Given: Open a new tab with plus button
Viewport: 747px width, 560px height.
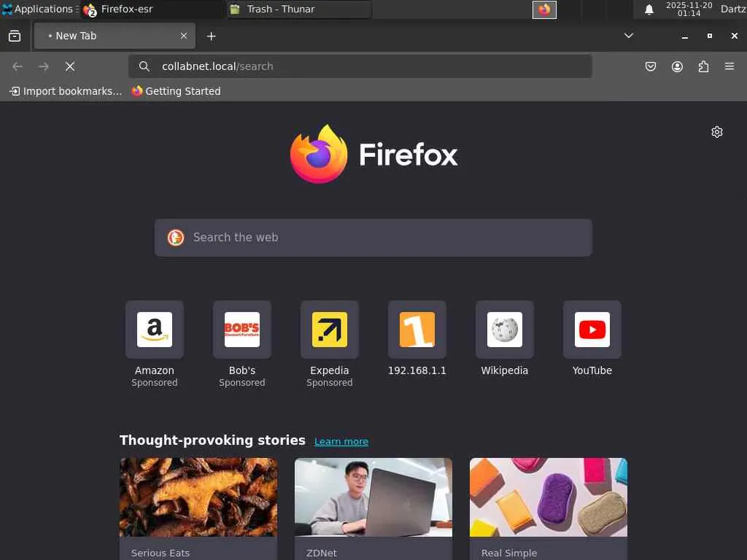Looking at the screenshot, I should click(x=211, y=36).
